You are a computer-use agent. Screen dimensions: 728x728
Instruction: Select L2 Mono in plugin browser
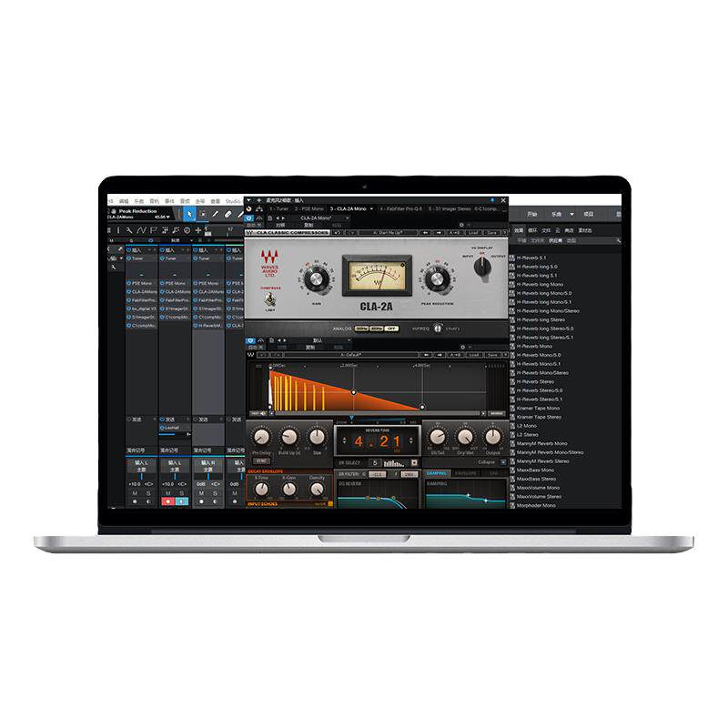[527, 426]
